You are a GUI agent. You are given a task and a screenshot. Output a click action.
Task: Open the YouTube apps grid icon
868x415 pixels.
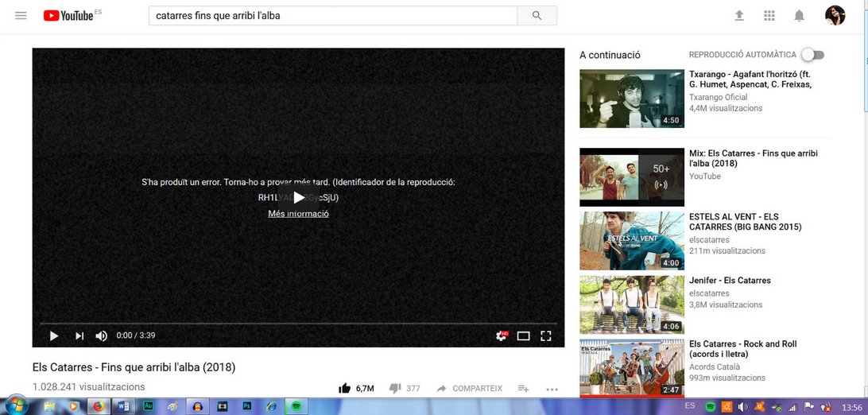point(769,15)
